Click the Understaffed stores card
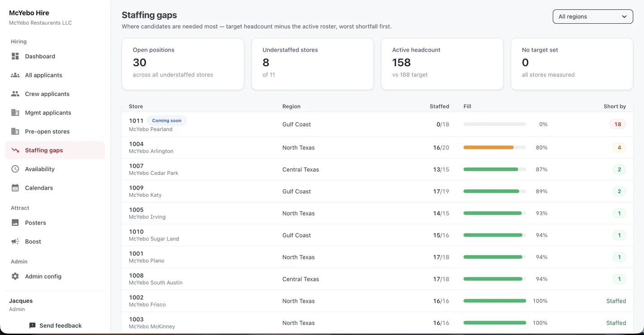This screenshot has width=644, height=335. 313,64
